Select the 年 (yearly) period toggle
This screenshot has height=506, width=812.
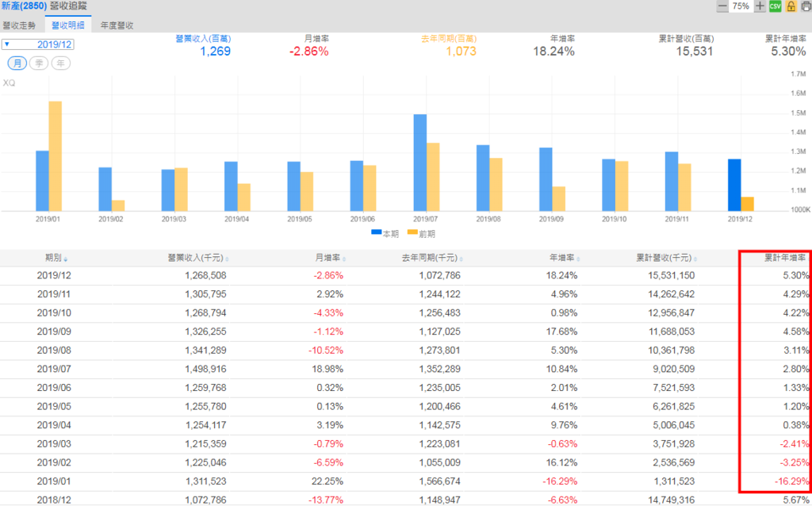tap(61, 63)
